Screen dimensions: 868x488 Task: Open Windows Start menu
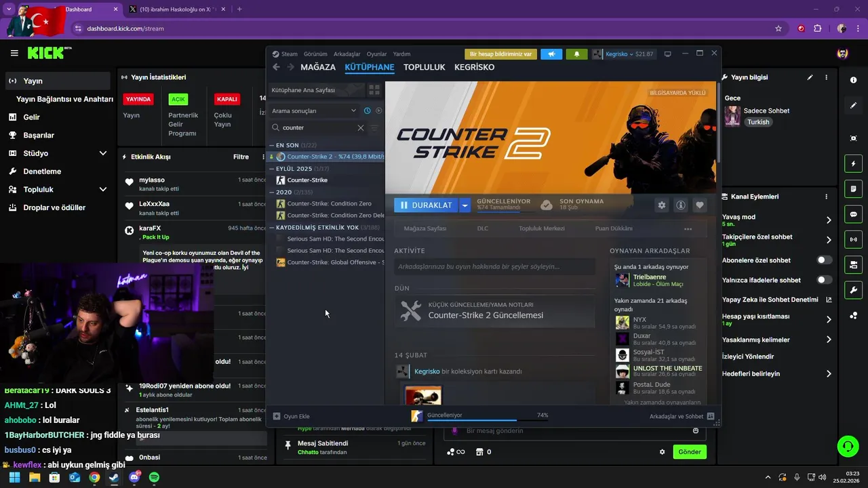click(15, 477)
